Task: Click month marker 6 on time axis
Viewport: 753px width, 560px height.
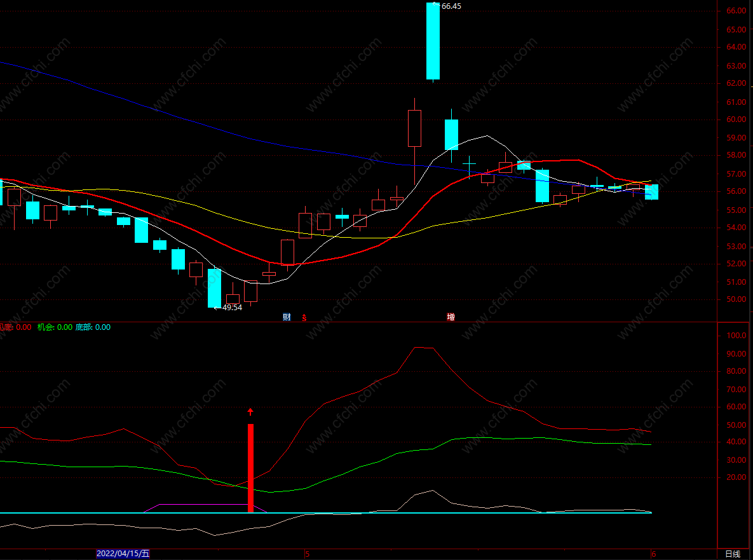Action: pos(654,554)
